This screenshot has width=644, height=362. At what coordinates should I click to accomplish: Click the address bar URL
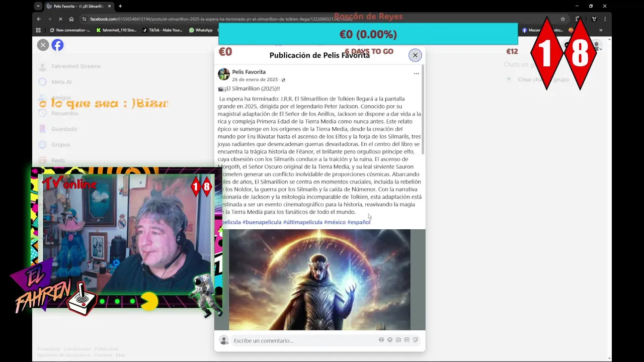coord(221,19)
